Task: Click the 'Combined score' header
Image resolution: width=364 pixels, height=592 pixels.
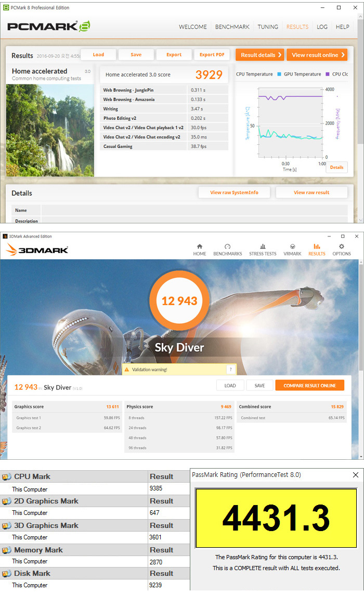Action: point(255,407)
